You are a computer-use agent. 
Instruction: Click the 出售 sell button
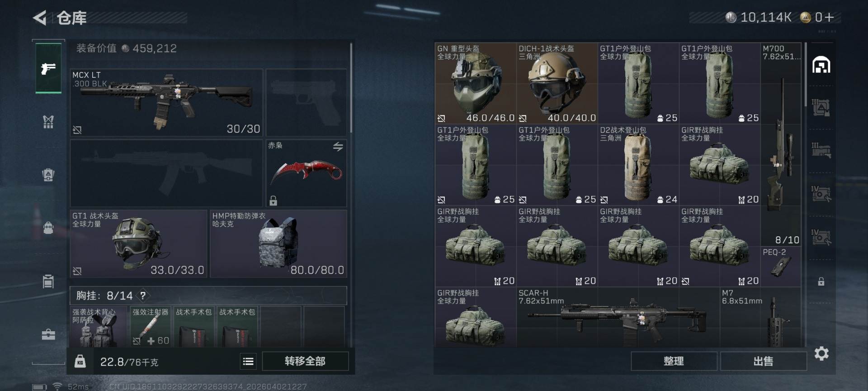(x=763, y=361)
